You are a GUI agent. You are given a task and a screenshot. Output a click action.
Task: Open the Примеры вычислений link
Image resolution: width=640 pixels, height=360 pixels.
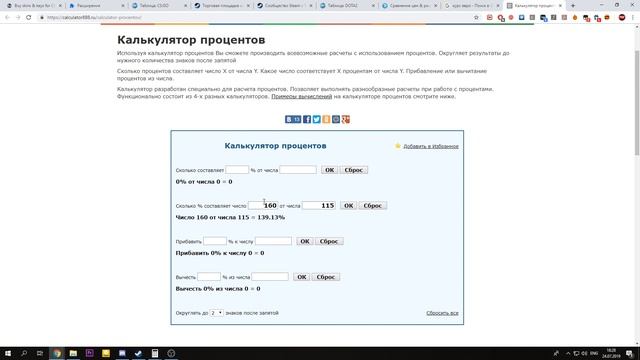click(302, 96)
